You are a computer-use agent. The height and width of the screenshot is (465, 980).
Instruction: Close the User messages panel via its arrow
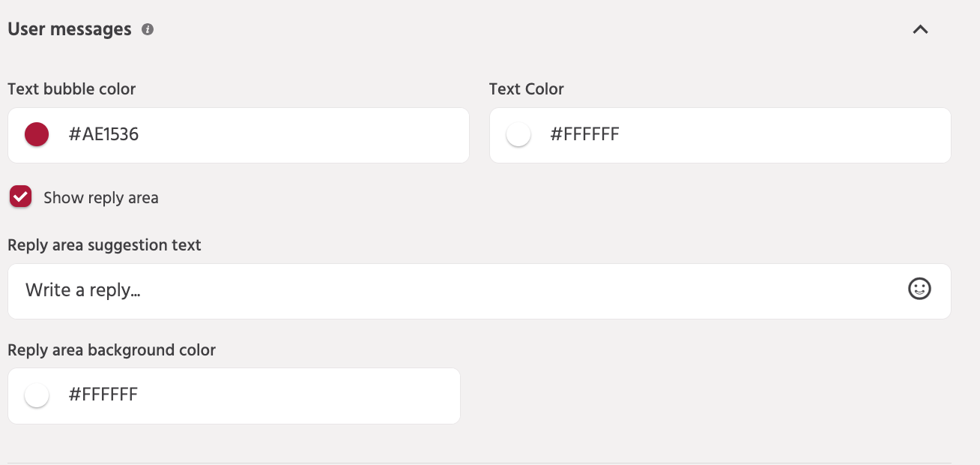coord(920,30)
